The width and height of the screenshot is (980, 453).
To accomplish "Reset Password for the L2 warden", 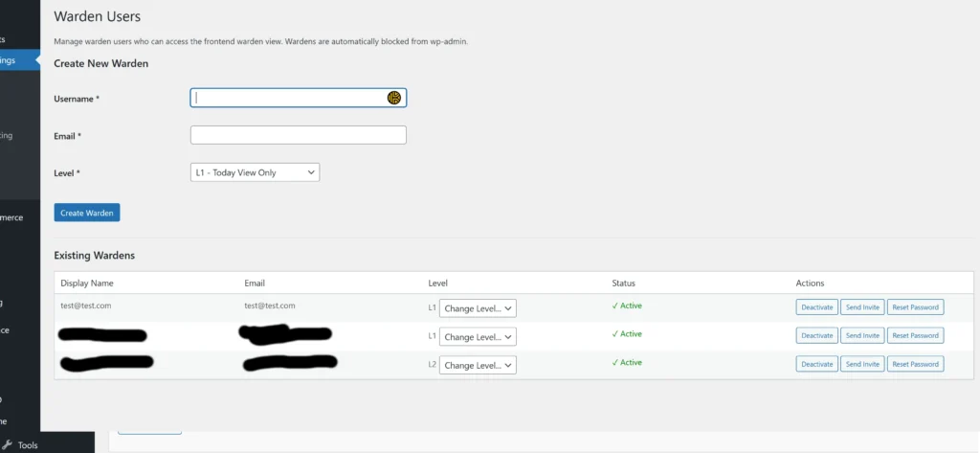I will [916, 364].
